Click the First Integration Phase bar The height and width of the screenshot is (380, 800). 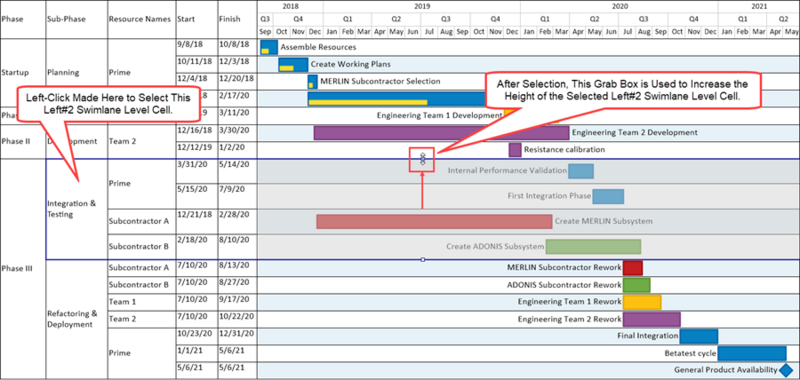(x=608, y=196)
